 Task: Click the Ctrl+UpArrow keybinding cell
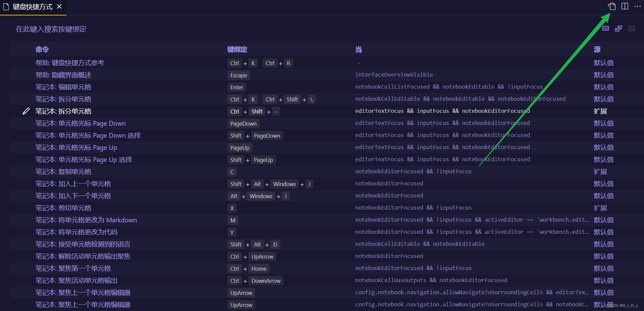[x=252, y=257]
